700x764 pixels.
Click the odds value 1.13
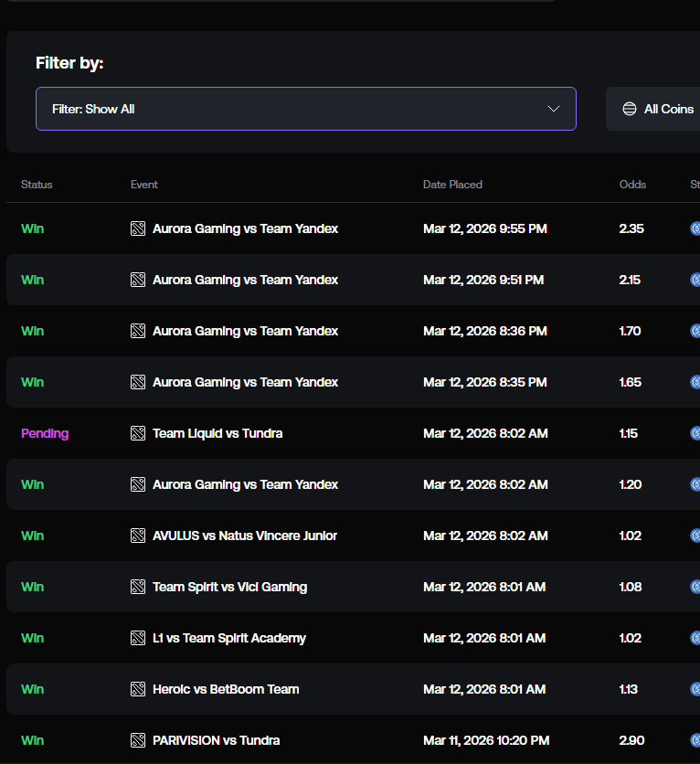coord(629,689)
